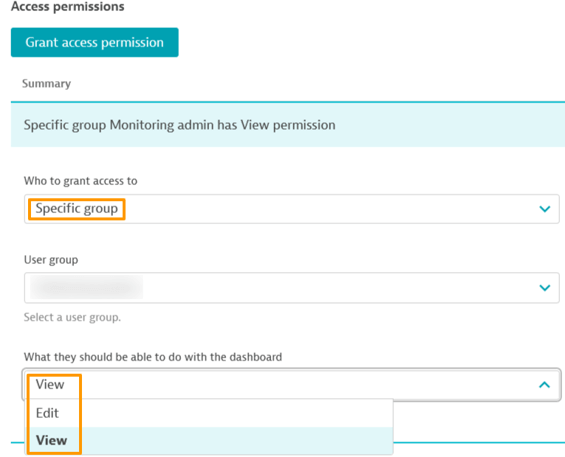
Task: Open the Specific group dropdown
Action: click(x=292, y=209)
